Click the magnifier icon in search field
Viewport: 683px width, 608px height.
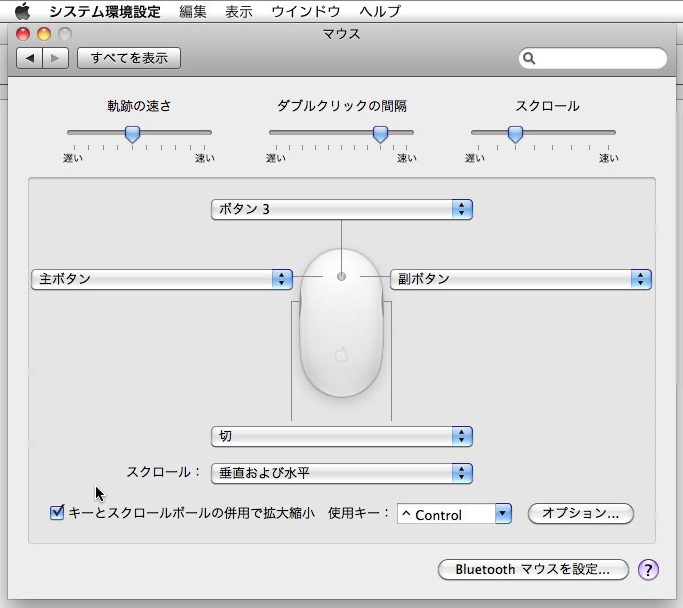click(x=529, y=58)
